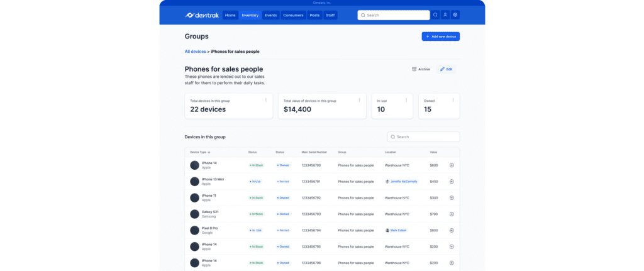Image resolution: width=644 pixels, height=271 pixels.
Task: Open the three-dot menu on Total devices card
Action: click(266, 100)
